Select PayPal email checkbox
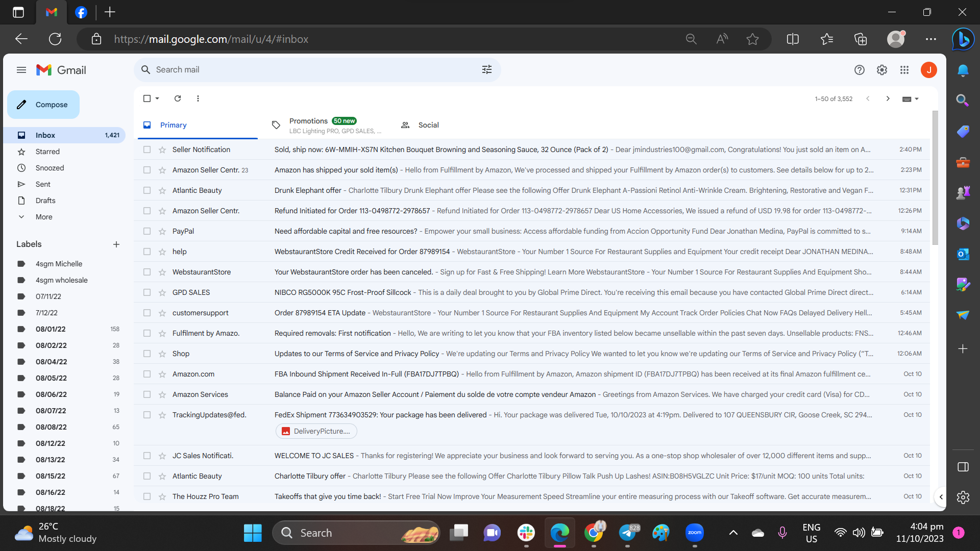The width and height of the screenshot is (980, 551). pos(147,231)
